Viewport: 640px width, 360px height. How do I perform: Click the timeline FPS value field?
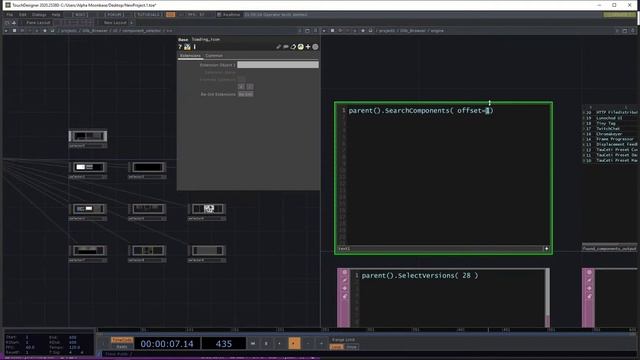click(x=30, y=347)
